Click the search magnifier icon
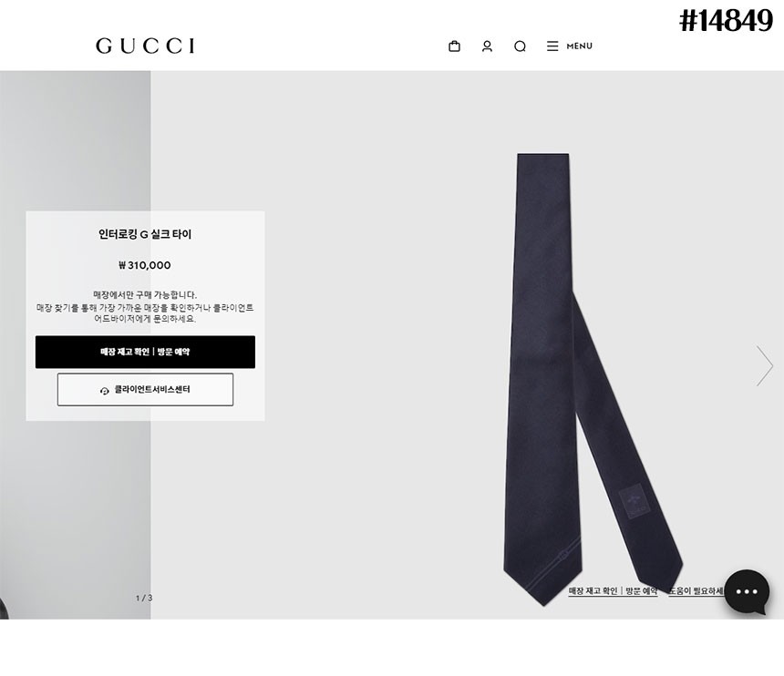784x676 pixels. (520, 46)
